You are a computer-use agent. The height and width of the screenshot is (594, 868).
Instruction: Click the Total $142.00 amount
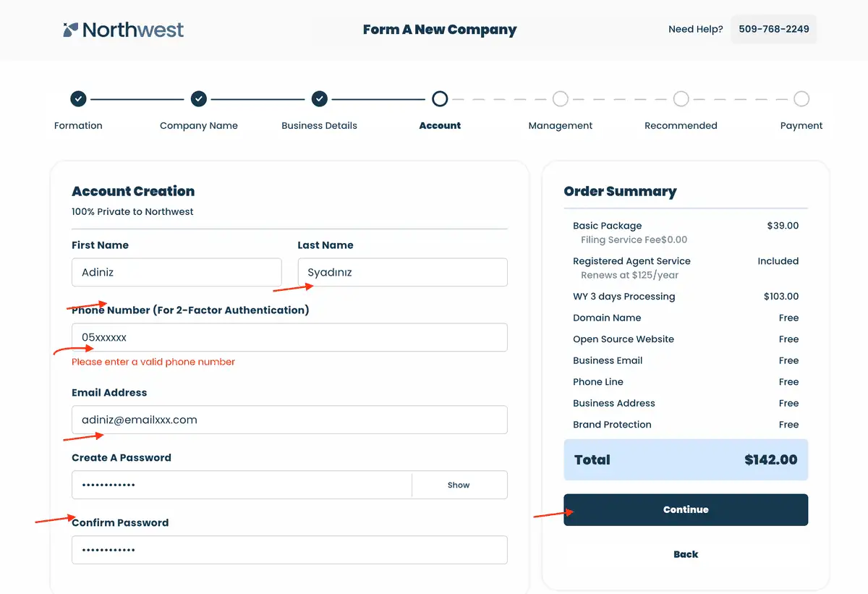[771, 460]
